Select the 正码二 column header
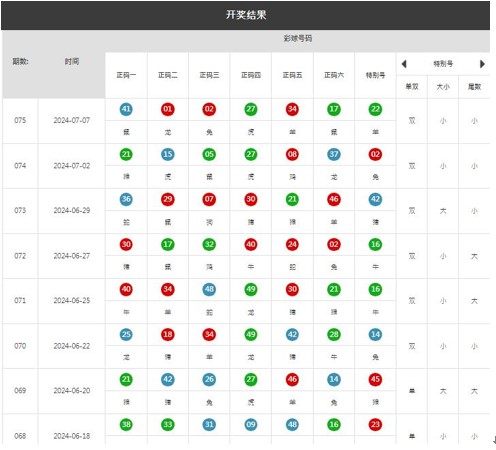This screenshot has height=450, width=496. (168, 75)
